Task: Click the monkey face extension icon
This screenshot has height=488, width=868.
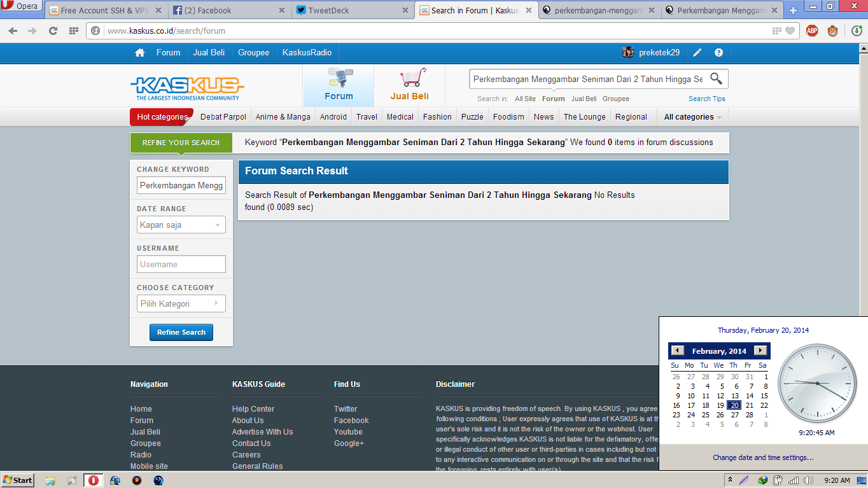Action: pos(832,31)
